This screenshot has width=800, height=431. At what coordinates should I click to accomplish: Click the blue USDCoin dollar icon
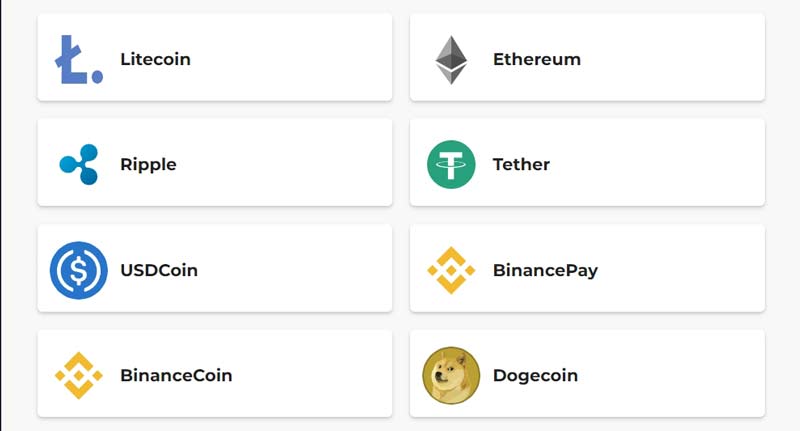[78, 270]
